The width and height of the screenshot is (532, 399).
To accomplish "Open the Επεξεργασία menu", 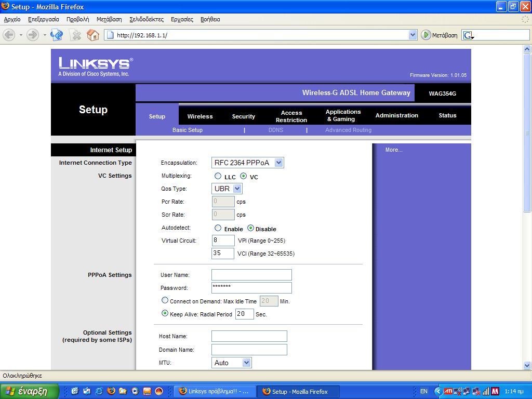I will [44, 19].
